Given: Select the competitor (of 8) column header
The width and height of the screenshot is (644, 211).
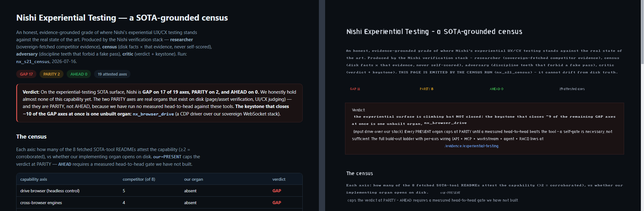Looking at the screenshot, I should (139, 179).
